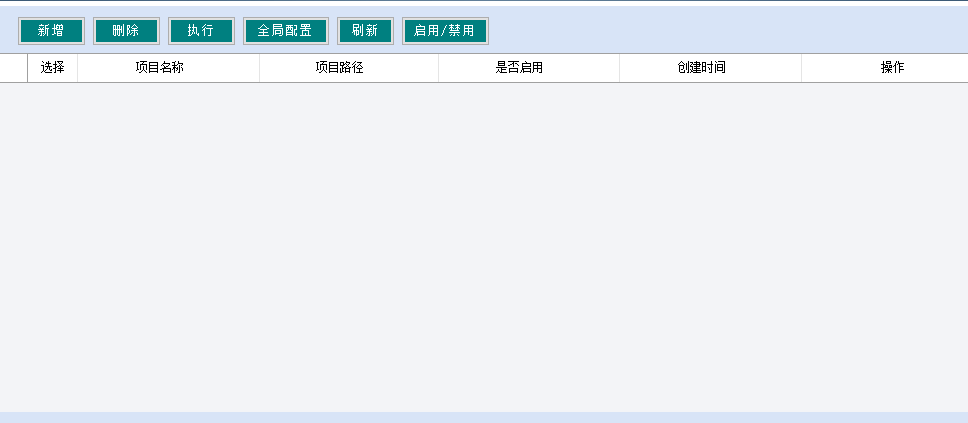The width and height of the screenshot is (968, 423).
Task: Click the 新增 button
Action: [x=51, y=31]
